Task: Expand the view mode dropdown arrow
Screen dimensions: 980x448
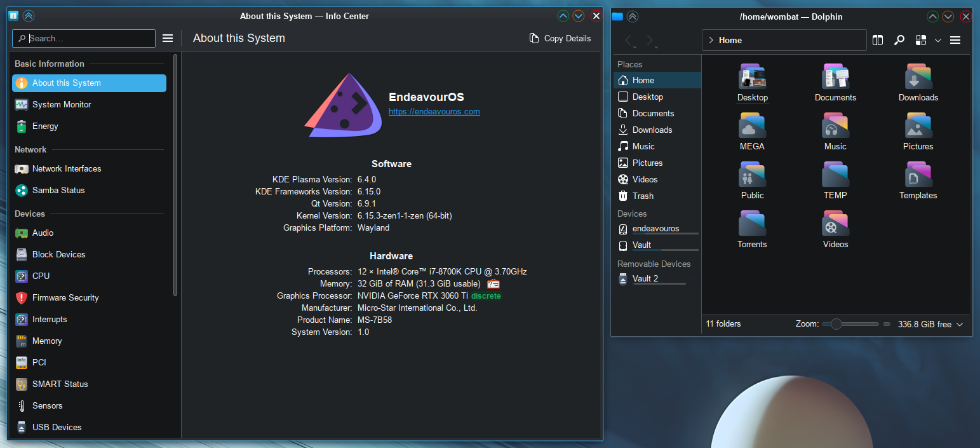Action: coord(937,40)
